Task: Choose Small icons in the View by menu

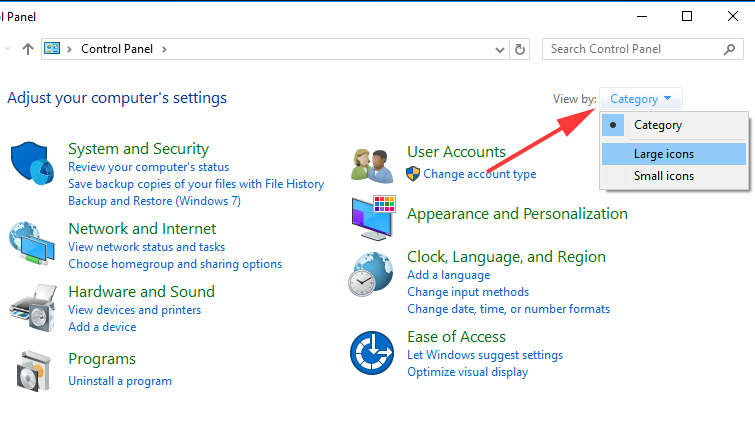Action: pyautogui.click(x=674, y=176)
